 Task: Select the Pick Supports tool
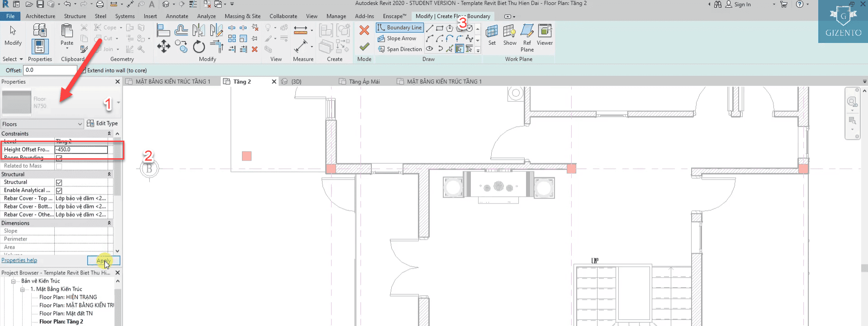click(x=470, y=49)
